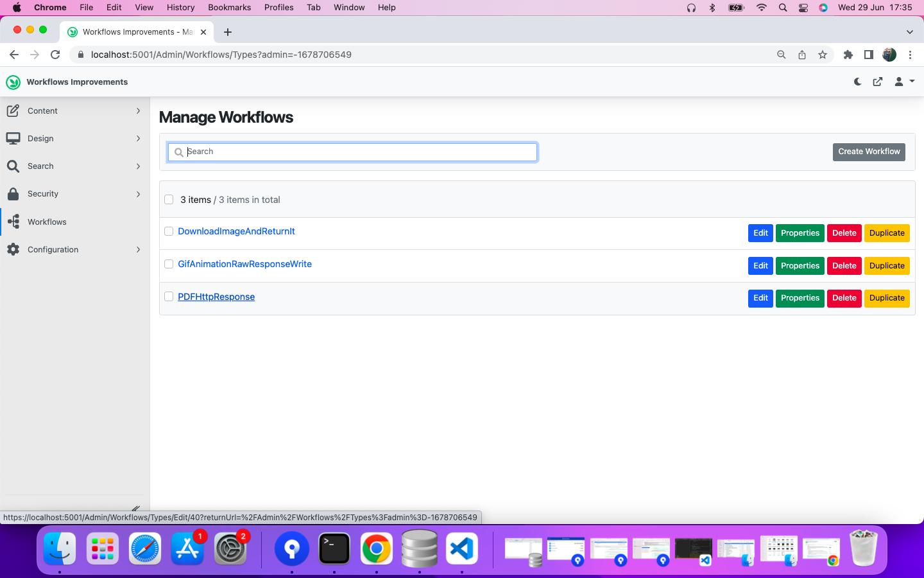Image resolution: width=924 pixels, height=578 pixels.
Task: Click the Search magnifier icon in sidebar
Action: tap(13, 166)
